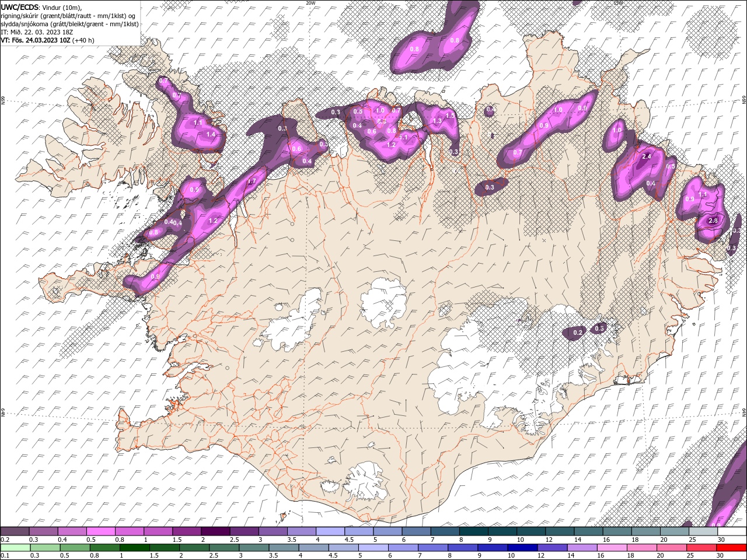Click the pale green 0.1 swatch in bottom legend row

point(15,548)
